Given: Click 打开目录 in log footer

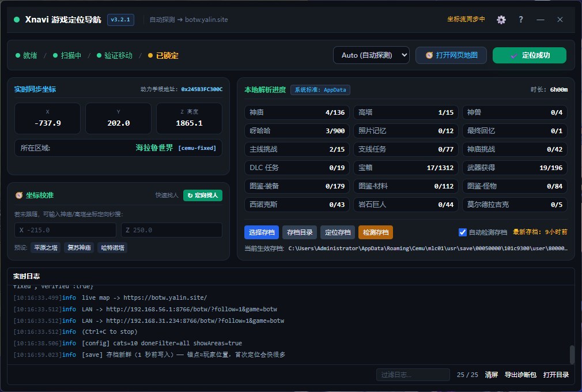Looking at the screenshot, I should pyautogui.click(x=556, y=375).
